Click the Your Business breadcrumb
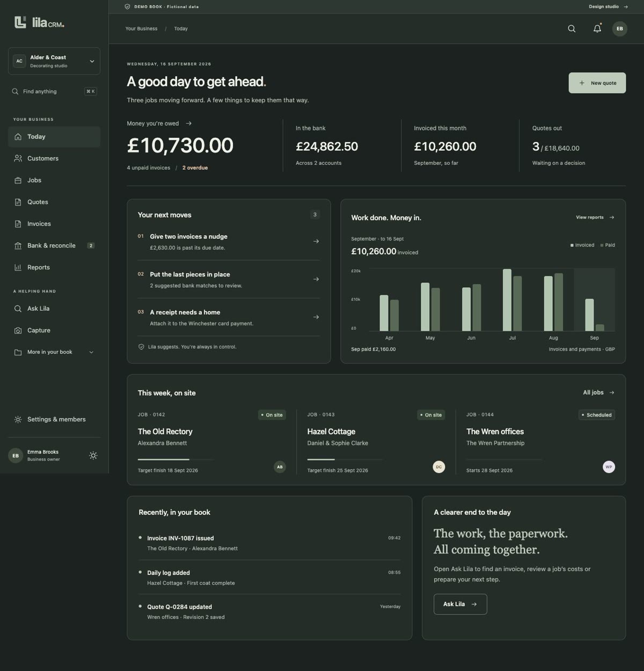The image size is (644, 671). coord(142,28)
